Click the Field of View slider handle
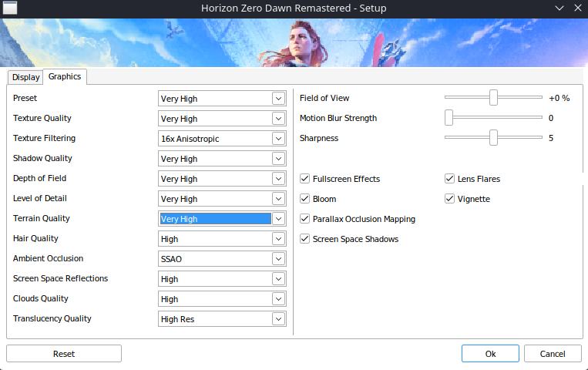 pos(493,98)
